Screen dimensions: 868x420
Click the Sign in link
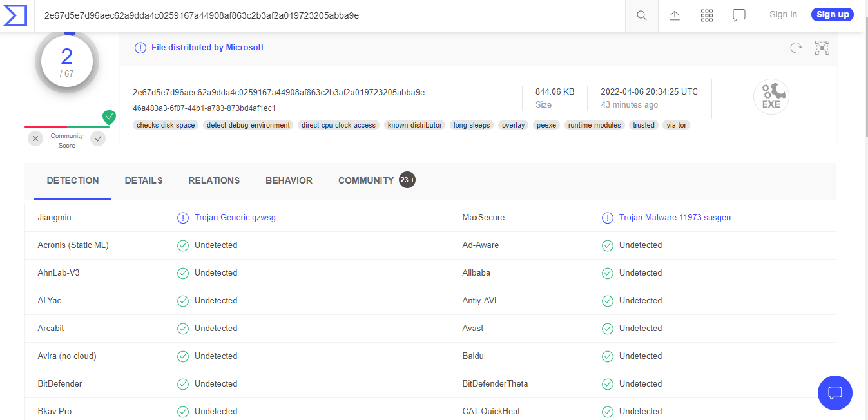pyautogui.click(x=783, y=15)
